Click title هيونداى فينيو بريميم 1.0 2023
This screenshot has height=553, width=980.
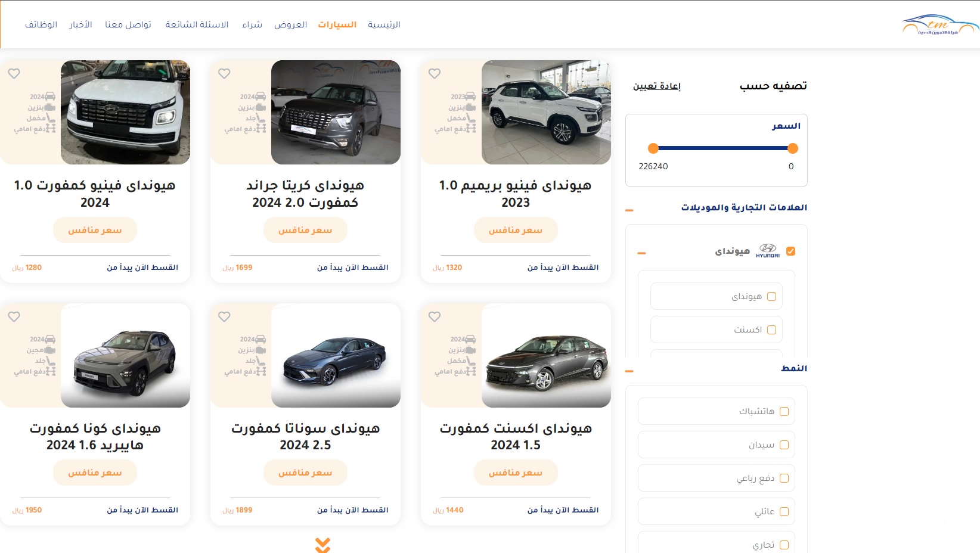[516, 194]
